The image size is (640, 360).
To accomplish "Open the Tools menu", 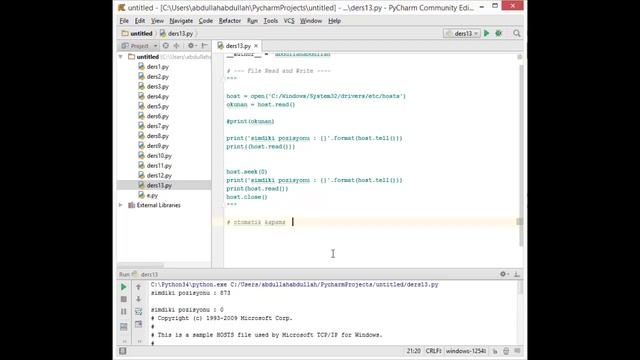I will point(271,21).
